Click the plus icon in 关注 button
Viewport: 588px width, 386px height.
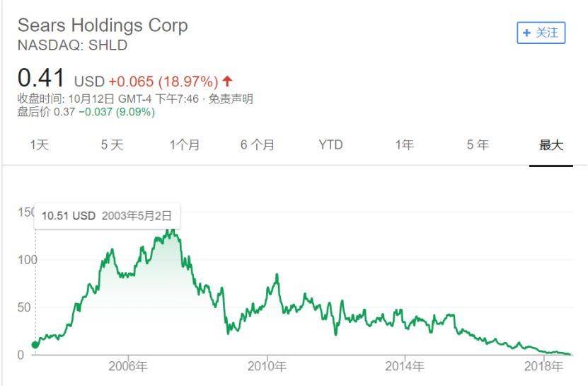point(526,33)
